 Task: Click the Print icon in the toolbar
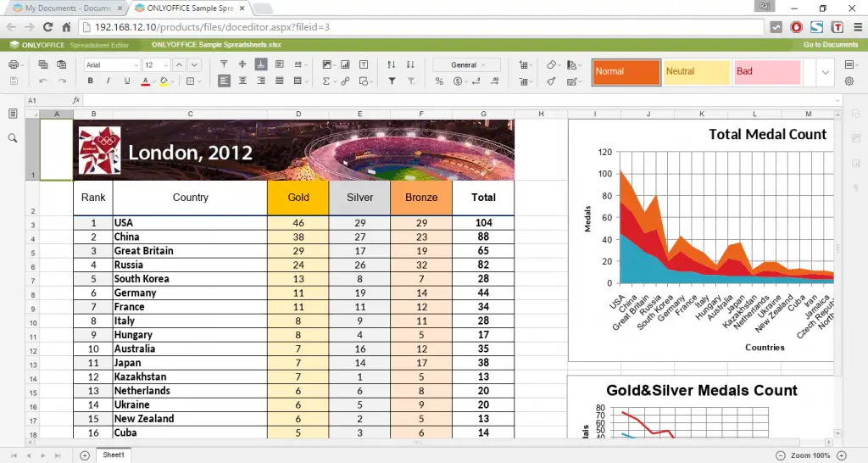pos(14,65)
